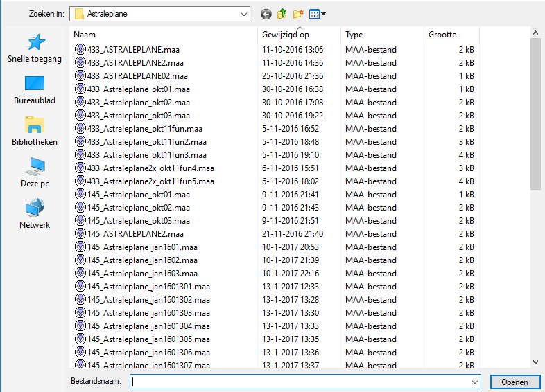The width and height of the screenshot is (545, 392).
Task: Open Bibliotheken in sidebar
Action: pyautogui.click(x=35, y=132)
